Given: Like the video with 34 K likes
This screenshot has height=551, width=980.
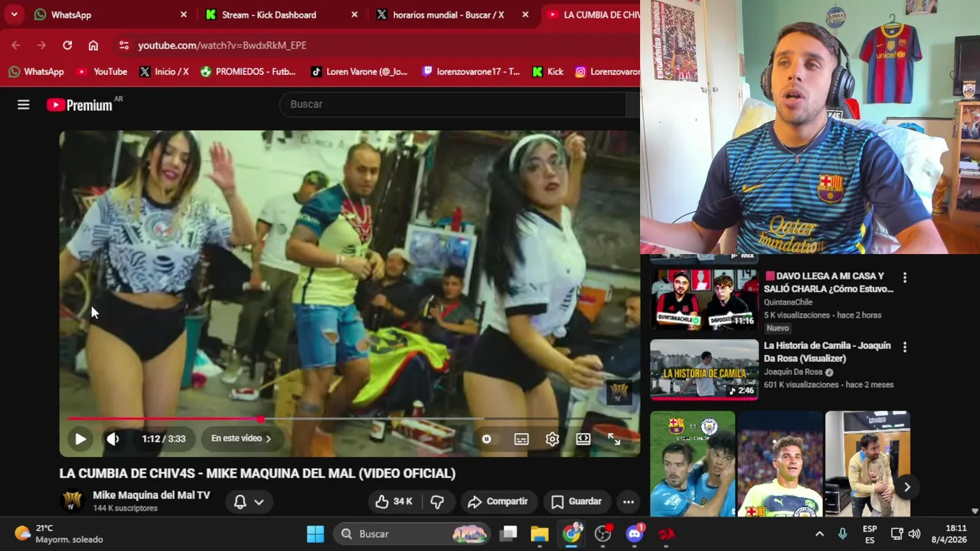Looking at the screenshot, I should tap(394, 501).
